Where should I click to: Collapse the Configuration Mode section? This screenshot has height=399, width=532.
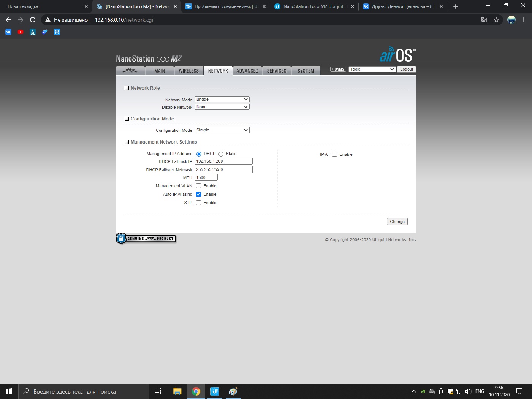tap(127, 119)
